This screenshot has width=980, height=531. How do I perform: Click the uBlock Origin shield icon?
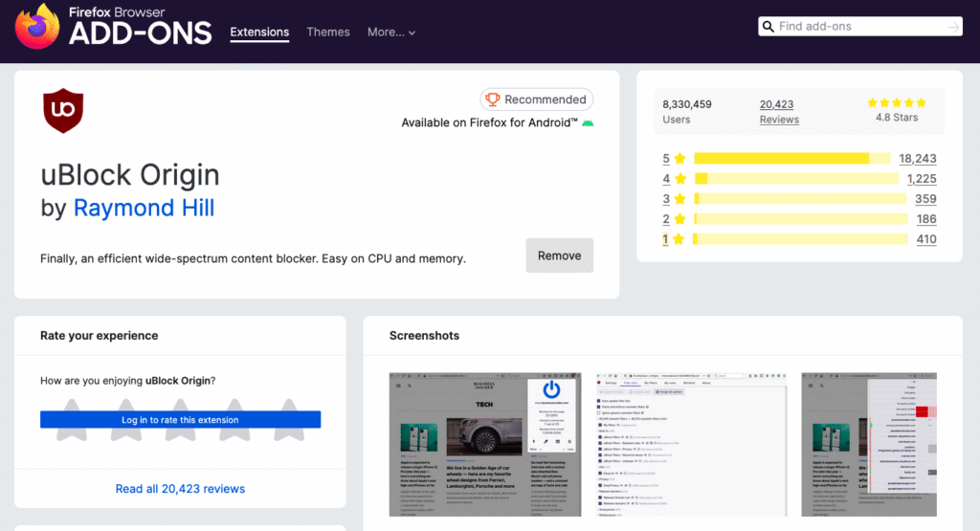[63, 111]
